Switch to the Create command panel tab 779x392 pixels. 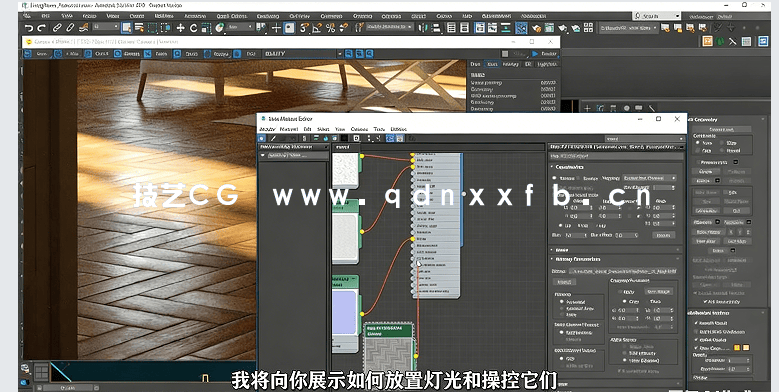click(x=587, y=108)
